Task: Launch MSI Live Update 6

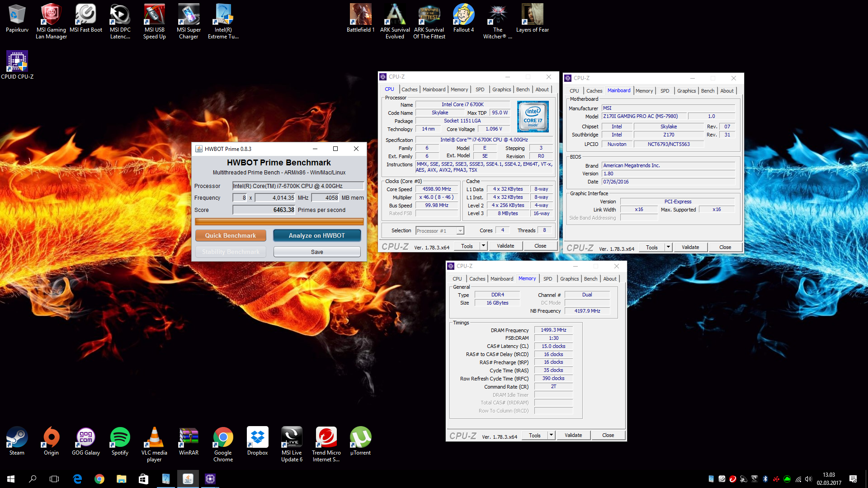Action: tap(292, 444)
